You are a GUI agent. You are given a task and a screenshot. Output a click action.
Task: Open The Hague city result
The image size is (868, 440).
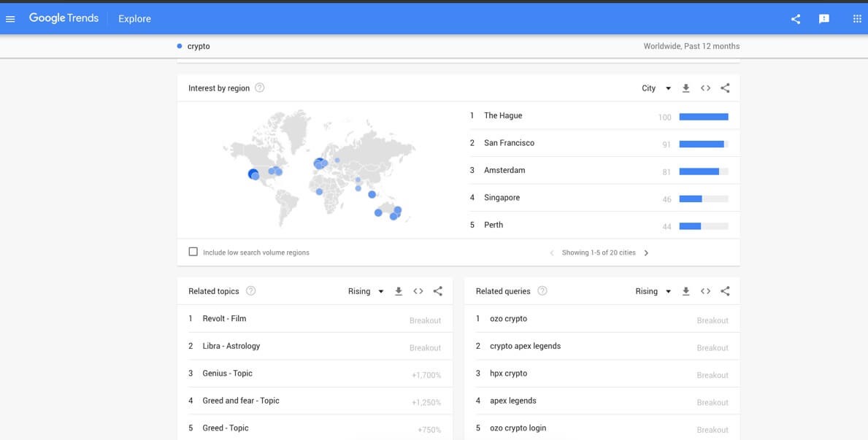pyautogui.click(x=503, y=115)
